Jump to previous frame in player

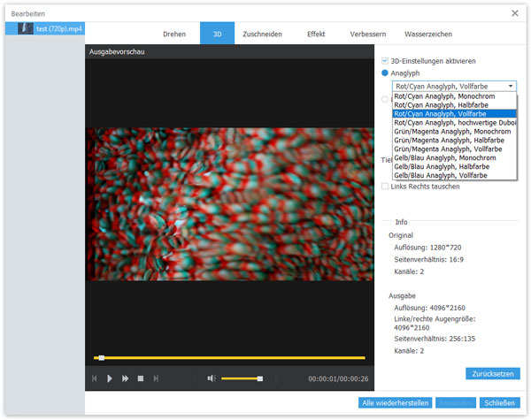(x=95, y=378)
